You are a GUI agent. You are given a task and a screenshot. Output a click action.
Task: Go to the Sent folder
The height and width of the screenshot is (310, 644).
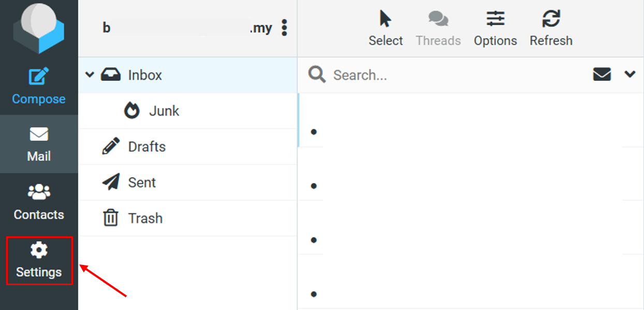coord(142,182)
